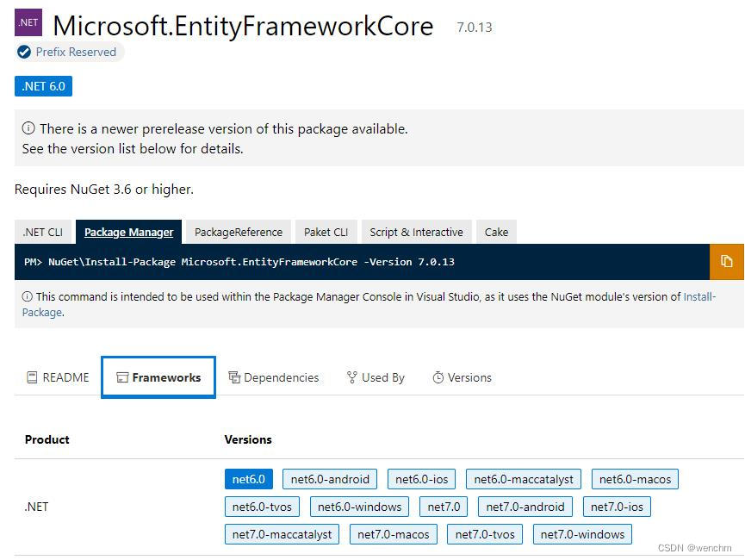Copy the install command with the orange copy button
The height and width of the screenshot is (560, 745).
[x=726, y=261]
